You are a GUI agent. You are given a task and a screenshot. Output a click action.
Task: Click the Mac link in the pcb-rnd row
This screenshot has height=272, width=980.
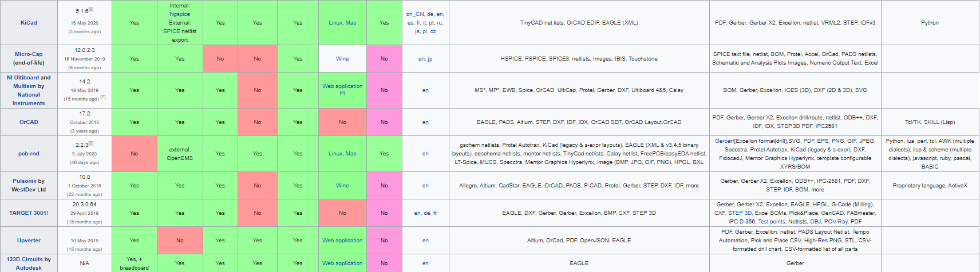[x=351, y=154]
